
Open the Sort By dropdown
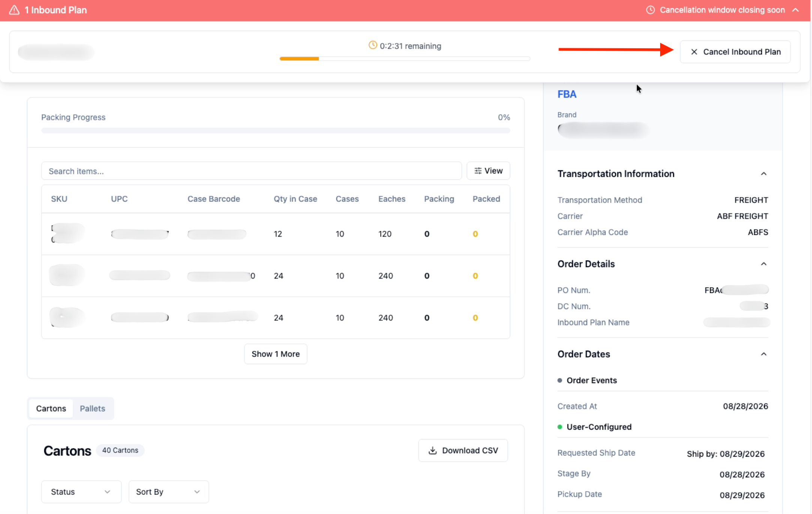pyautogui.click(x=169, y=492)
